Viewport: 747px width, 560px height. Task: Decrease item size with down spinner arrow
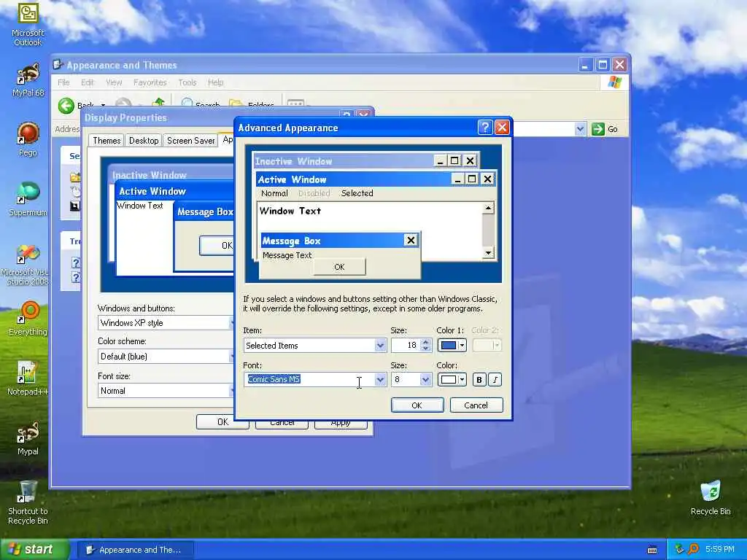(425, 349)
